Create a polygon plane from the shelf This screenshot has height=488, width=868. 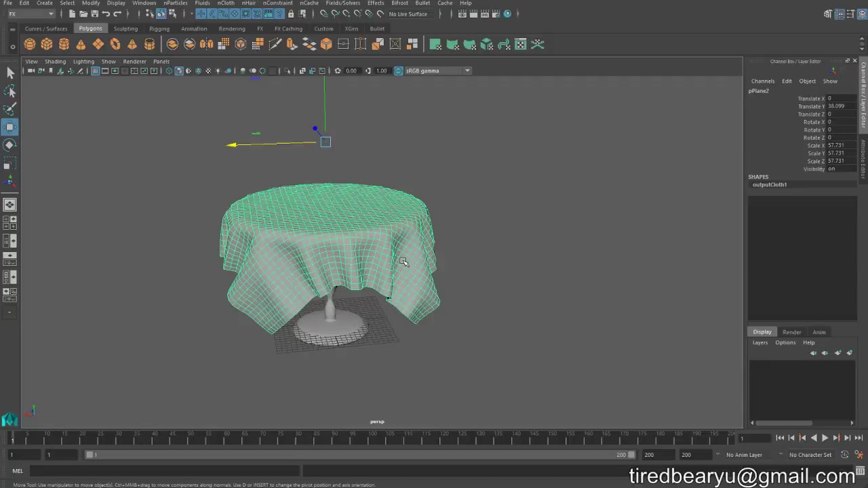(98, 44)
